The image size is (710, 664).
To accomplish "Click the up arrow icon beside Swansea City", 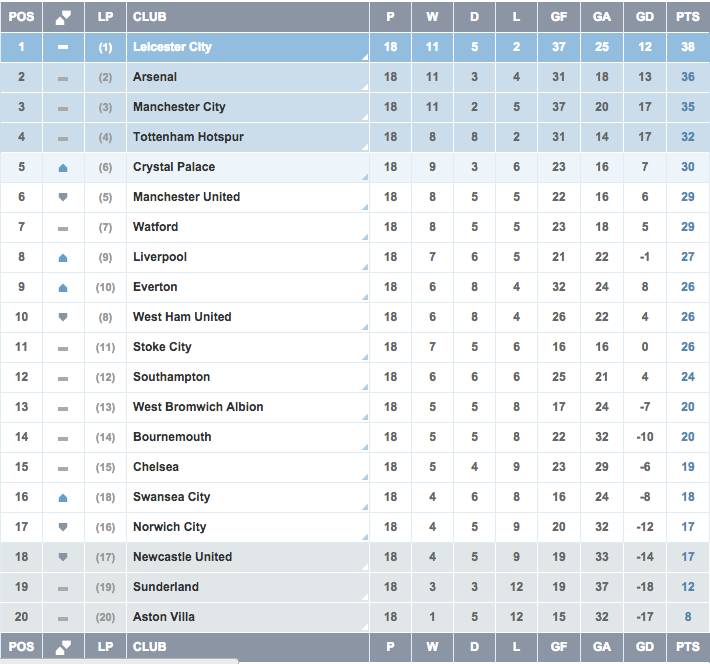I will point(63,498).
